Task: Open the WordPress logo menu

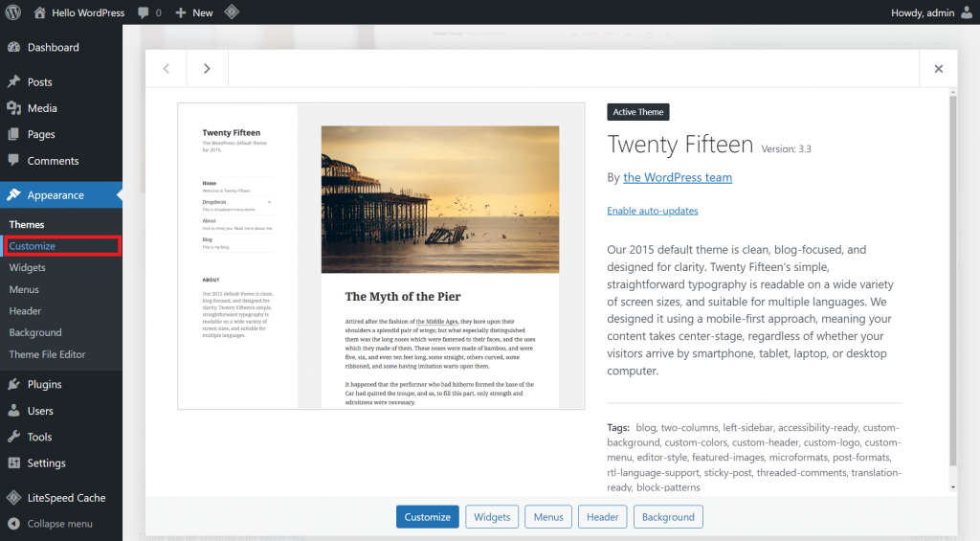Action: (x=13, y=11)
